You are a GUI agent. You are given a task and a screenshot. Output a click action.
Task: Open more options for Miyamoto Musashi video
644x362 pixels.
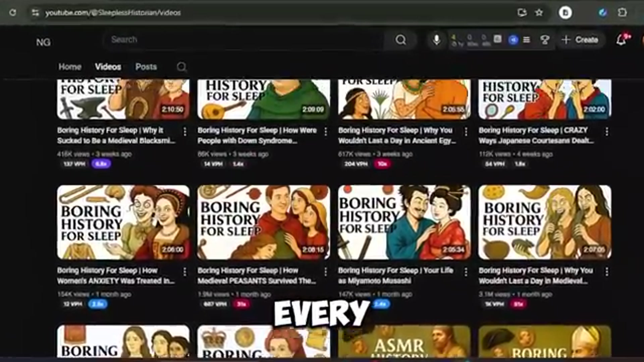click(x=466, y=271)
